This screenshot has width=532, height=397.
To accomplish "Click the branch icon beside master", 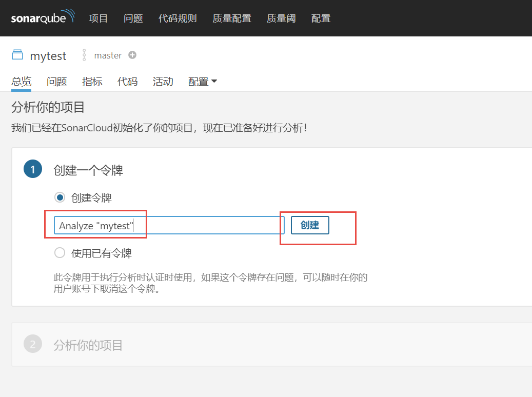I will 85,55.
